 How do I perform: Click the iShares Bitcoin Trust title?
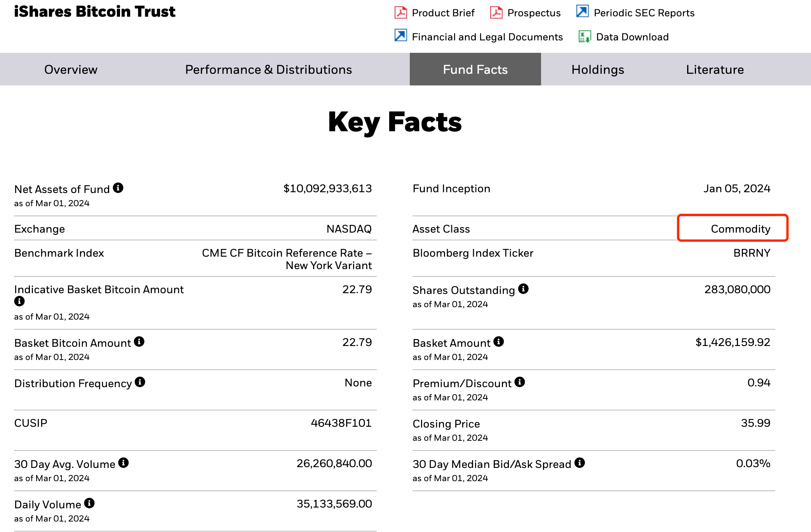95,11
